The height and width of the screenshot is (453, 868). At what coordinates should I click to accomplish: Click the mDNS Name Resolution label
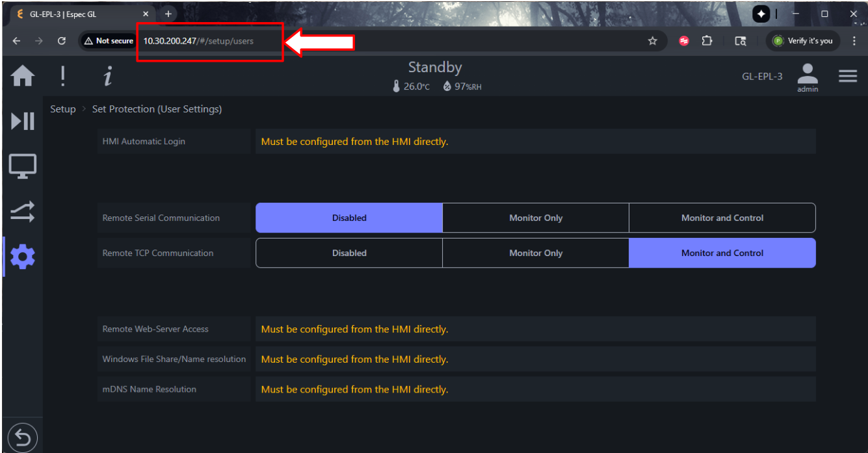[150, 389]
